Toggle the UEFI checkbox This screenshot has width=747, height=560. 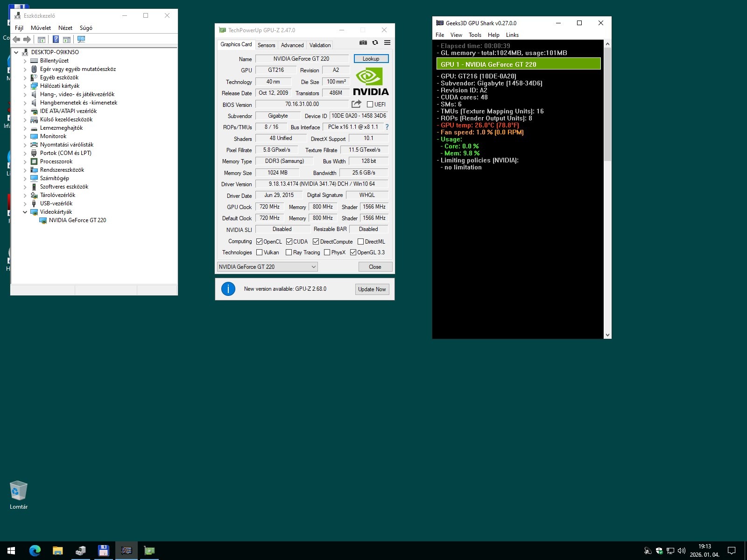370,105
